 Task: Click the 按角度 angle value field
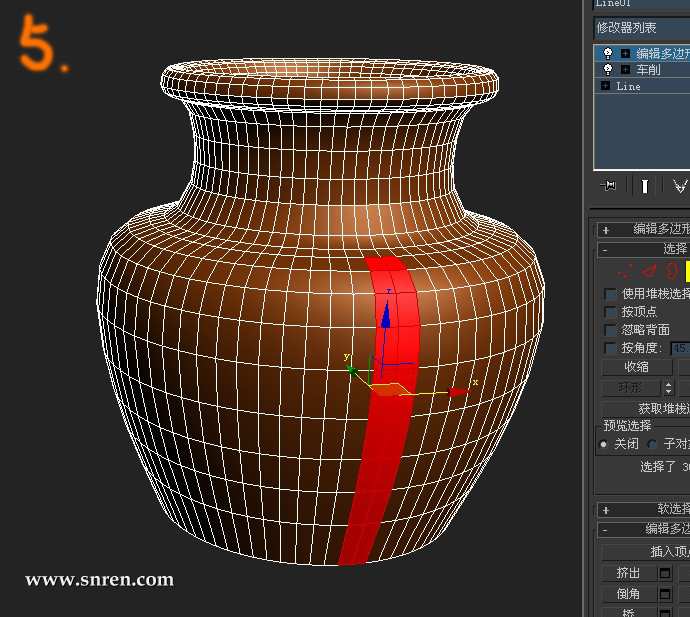click(680, 349)
